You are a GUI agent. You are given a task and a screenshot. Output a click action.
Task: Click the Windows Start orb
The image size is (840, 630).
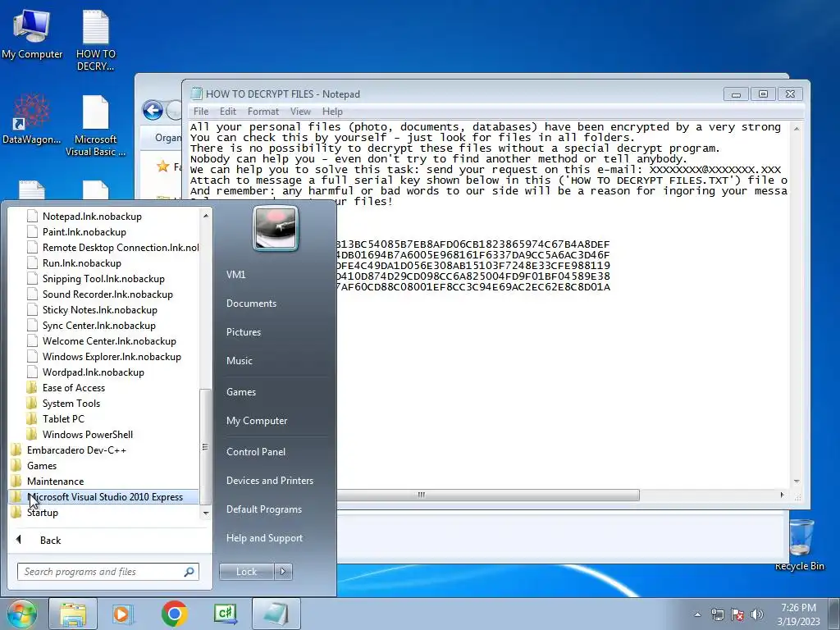click(x=21, y=614)
